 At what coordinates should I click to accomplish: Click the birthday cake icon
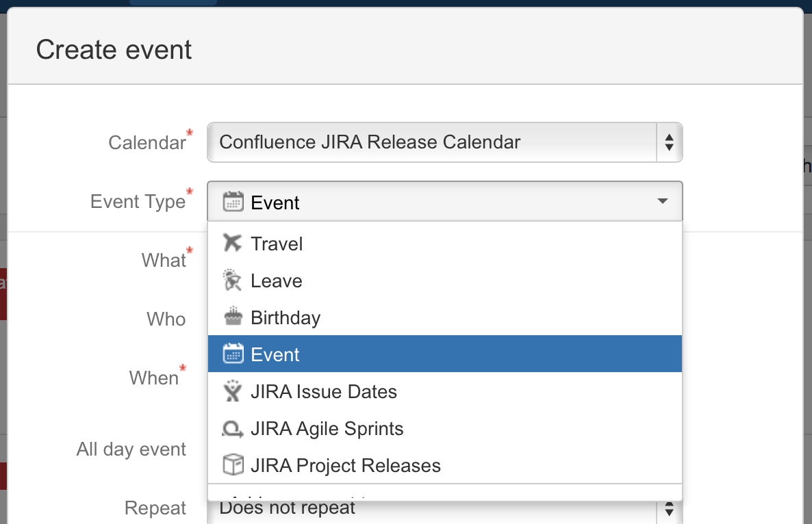tap(233, 317)
